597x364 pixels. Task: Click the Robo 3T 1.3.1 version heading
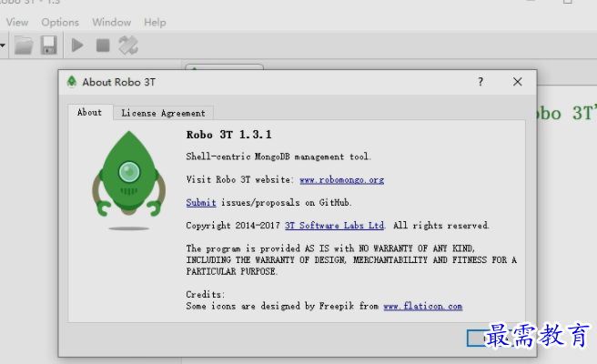tap(228, 135)
